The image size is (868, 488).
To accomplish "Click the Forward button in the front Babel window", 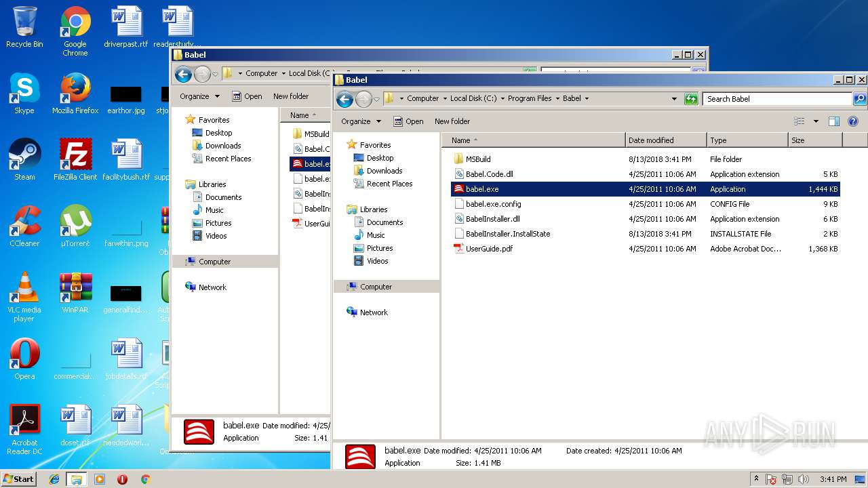I will 364,99.
